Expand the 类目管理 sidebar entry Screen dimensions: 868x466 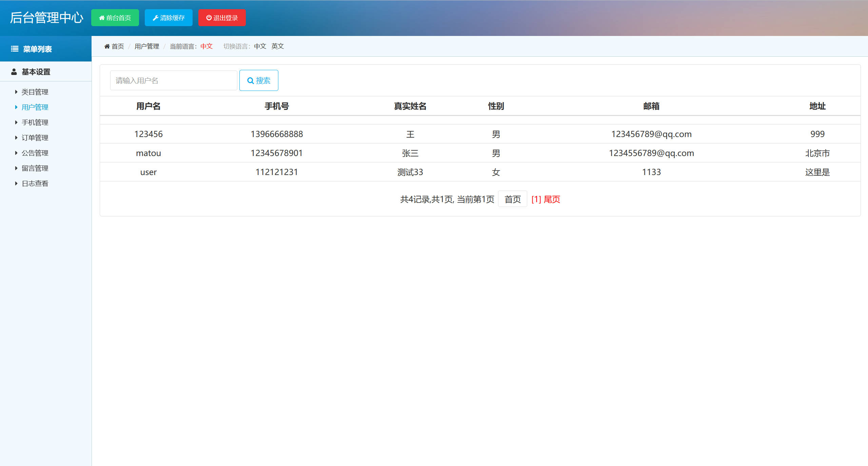[x=35, y=92]
